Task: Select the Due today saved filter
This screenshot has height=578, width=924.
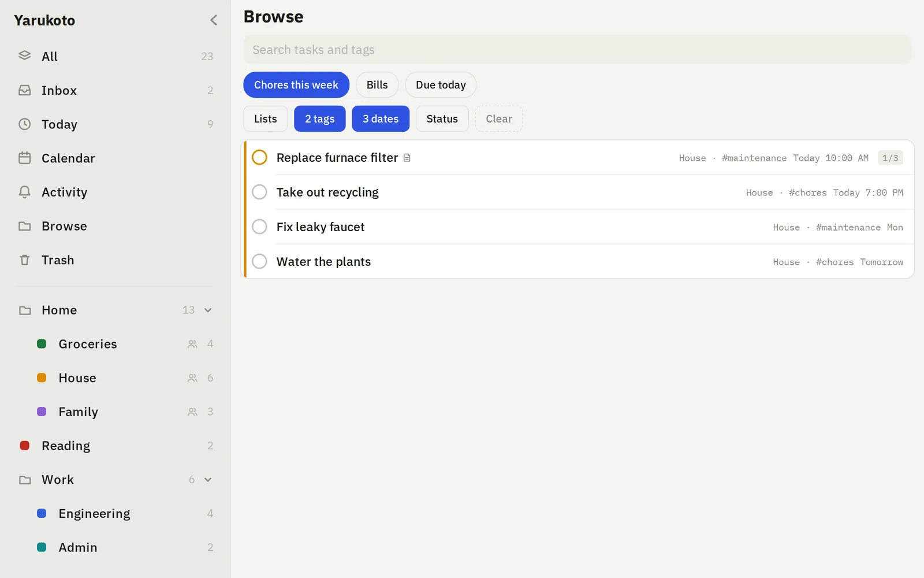Action: click(x=441, y=85)
